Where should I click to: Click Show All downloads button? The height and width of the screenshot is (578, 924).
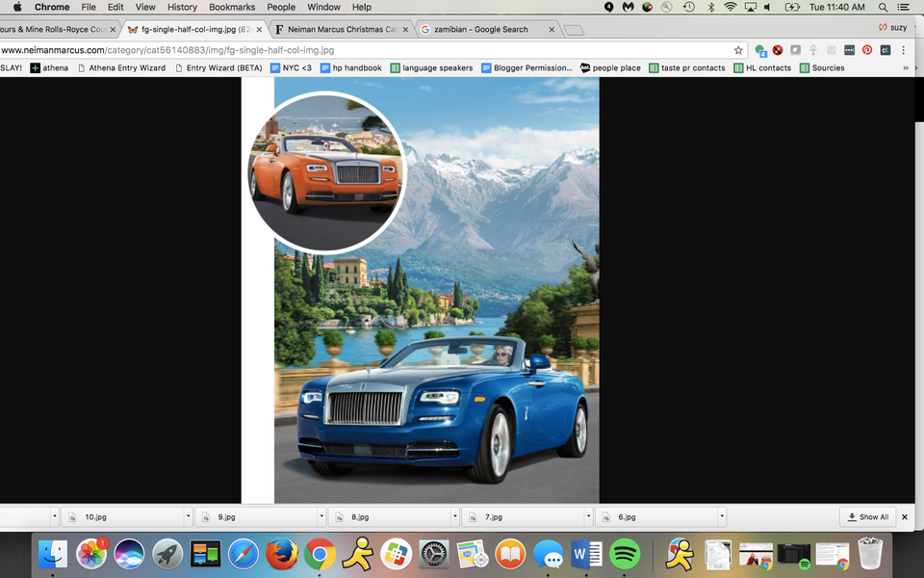[x=867, y=516]
